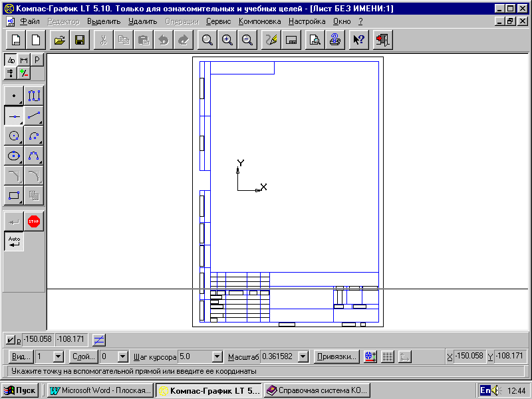
Task: Open an existing file with folder icon
Action: [60, 40]
